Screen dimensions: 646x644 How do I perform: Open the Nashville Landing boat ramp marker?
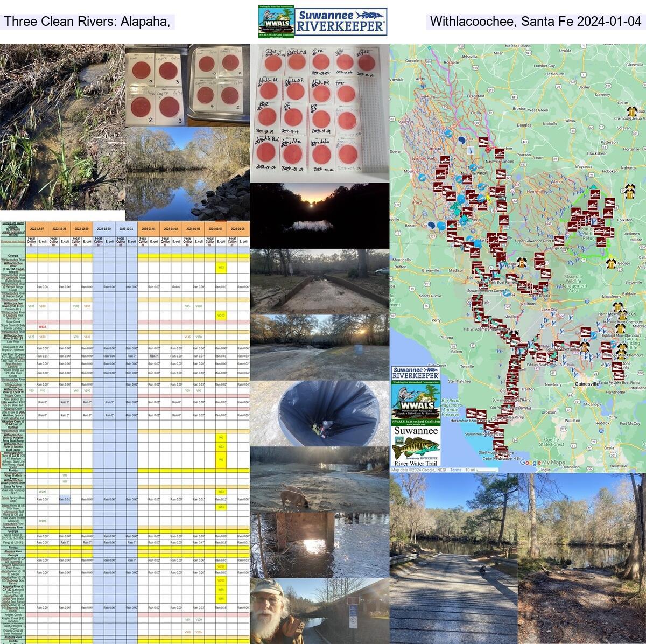click(x=499, y=153)
